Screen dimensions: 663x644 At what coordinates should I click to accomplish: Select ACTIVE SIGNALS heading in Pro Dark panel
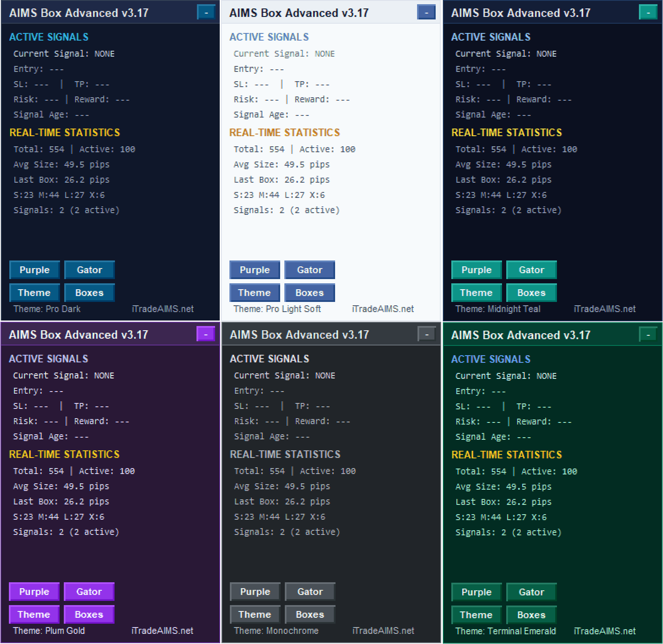point(49,37)
